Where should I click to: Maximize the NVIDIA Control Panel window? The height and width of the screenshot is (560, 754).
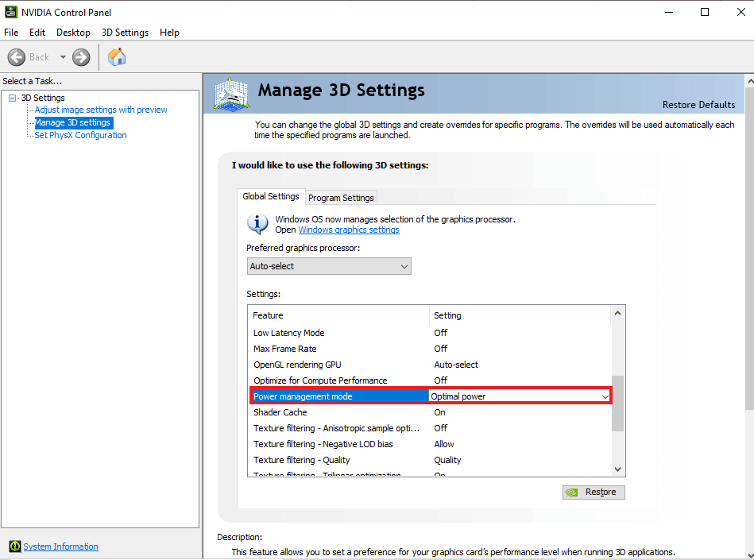click(705, 12)
